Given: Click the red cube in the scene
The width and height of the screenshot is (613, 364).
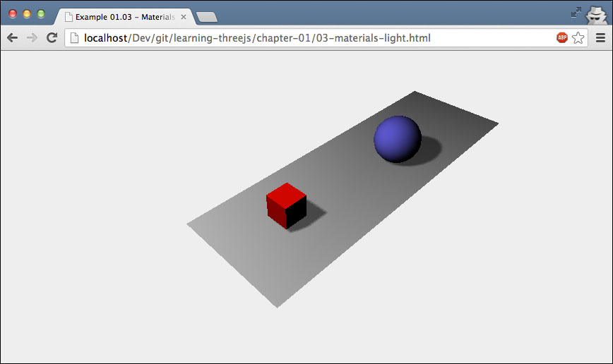Looking at the screenshot, I should [x=286, y=205].
